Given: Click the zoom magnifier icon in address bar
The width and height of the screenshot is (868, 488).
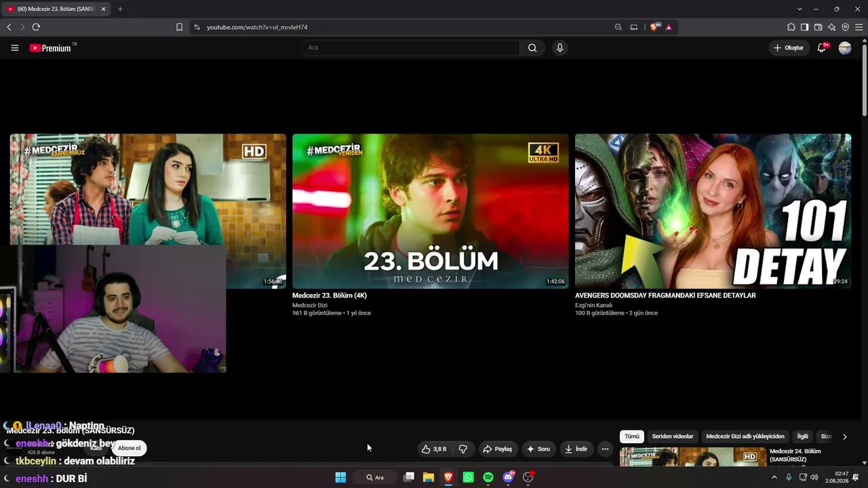Looking at the screenshot, I should coord(618,27).
